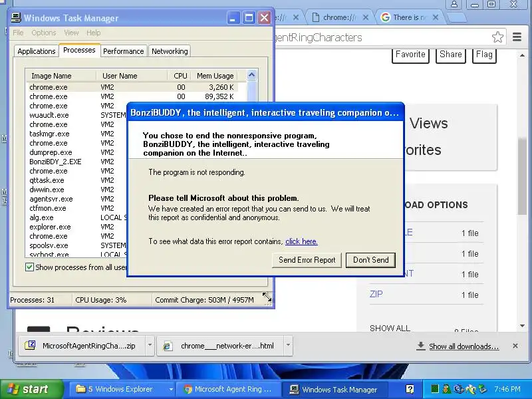532x399 pixels.
Task: Click the Don't Send button
Action: tap(370, 260)
